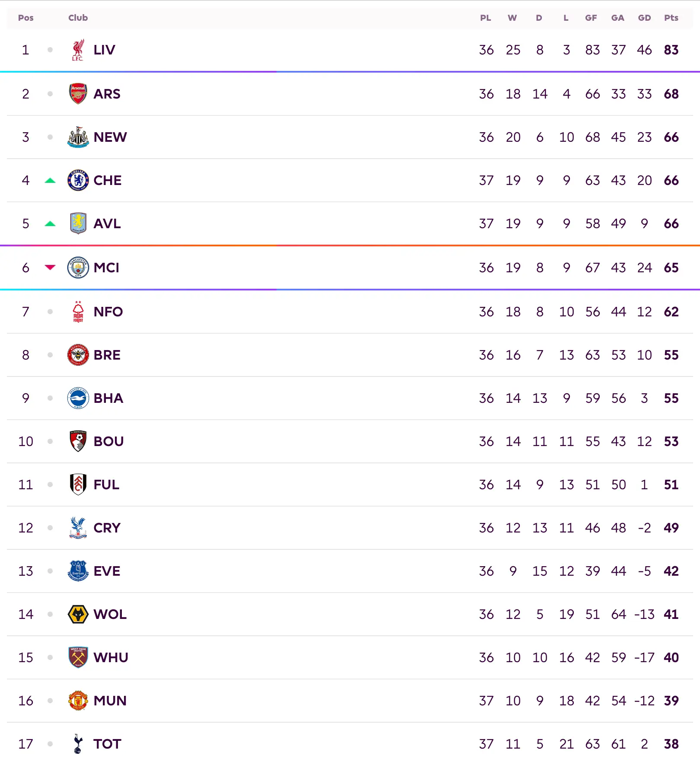Screen dimensions: 700x762
Task: Click the Nottingham Forest crest
Action: coord(78,312)
